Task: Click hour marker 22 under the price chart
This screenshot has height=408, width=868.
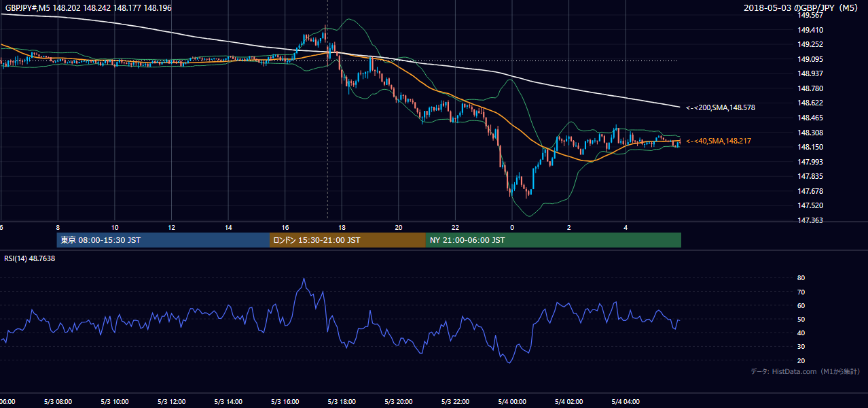Action: click(x=456, y=227)
